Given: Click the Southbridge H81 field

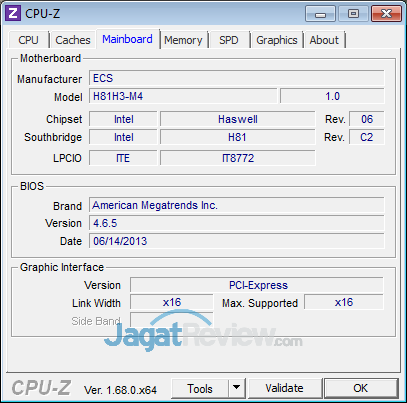Looking at the screenshot, I should [x=238, y=137].
